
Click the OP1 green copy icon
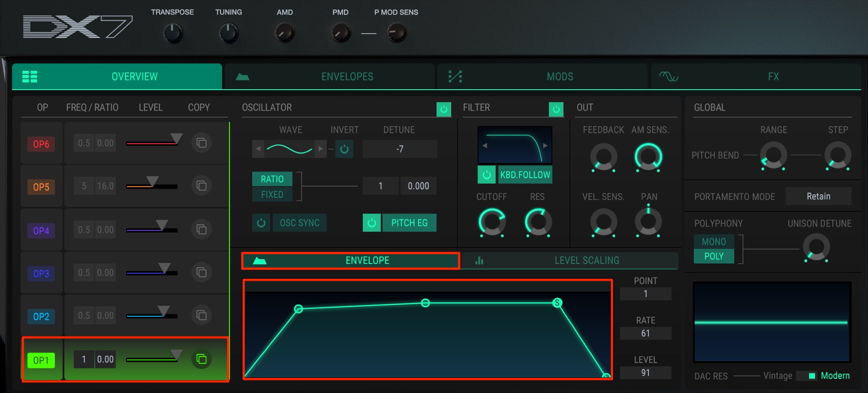click(201, 359)
